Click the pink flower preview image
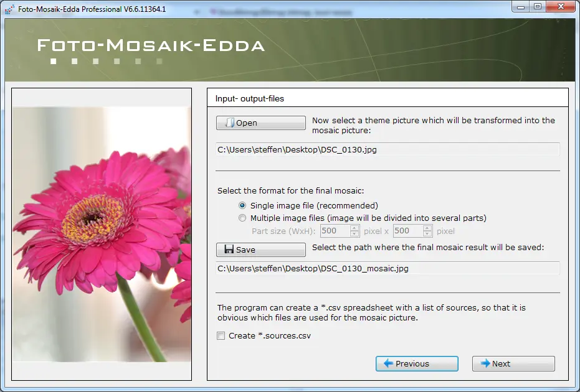The width and height of the screenshot is (580, 392). coord(102,234)
